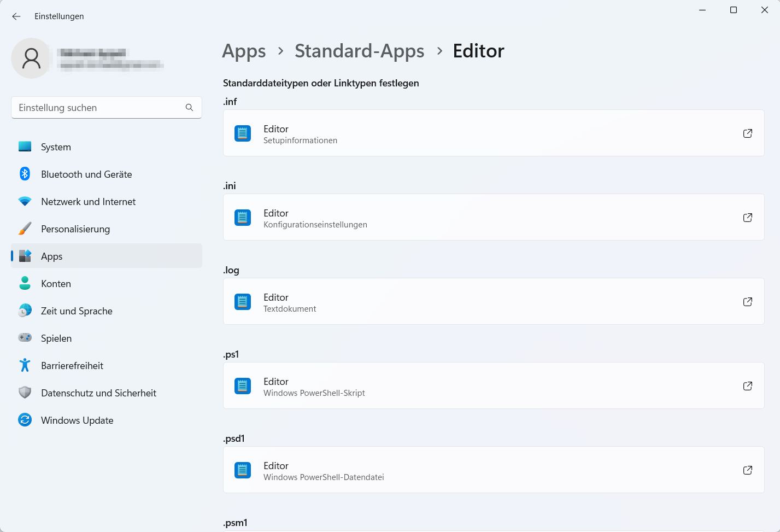Click the Apps breadcrumb link
780x532 pixels.
tap(244, 51)
